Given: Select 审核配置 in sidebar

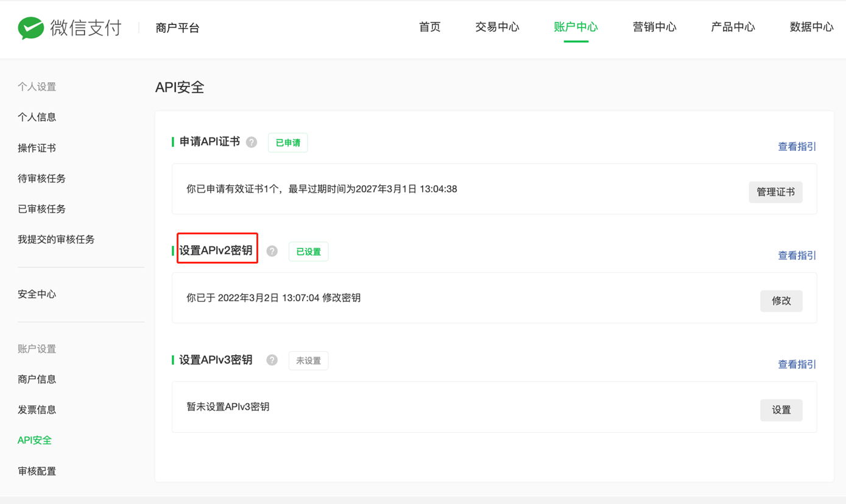Looking at the screenshot, I should (37, 471).
